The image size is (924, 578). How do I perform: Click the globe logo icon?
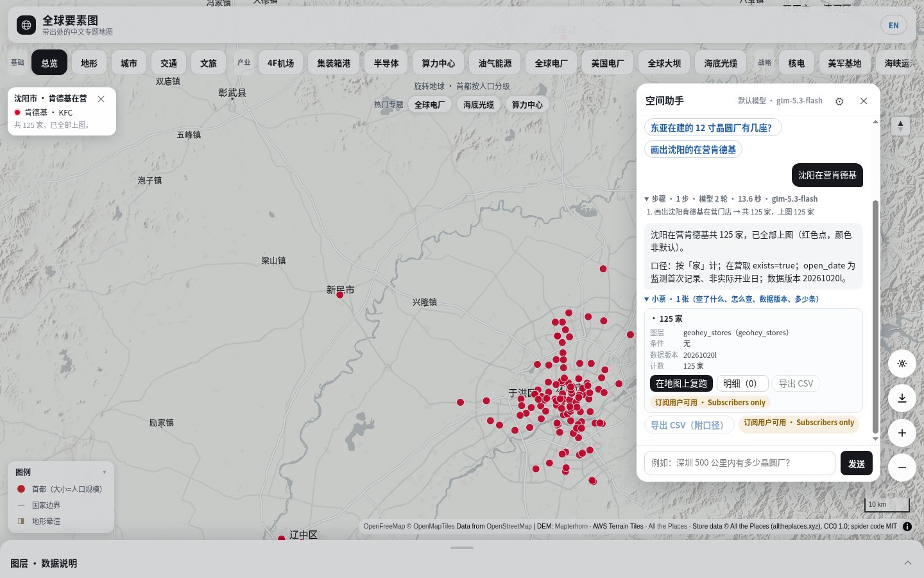point(26,25)
